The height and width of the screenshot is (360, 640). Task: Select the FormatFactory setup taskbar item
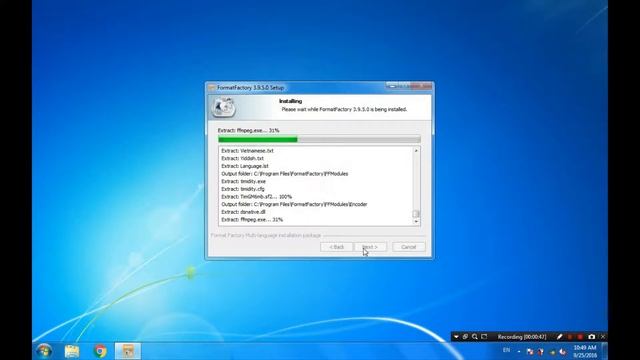(x=128, y=351)
